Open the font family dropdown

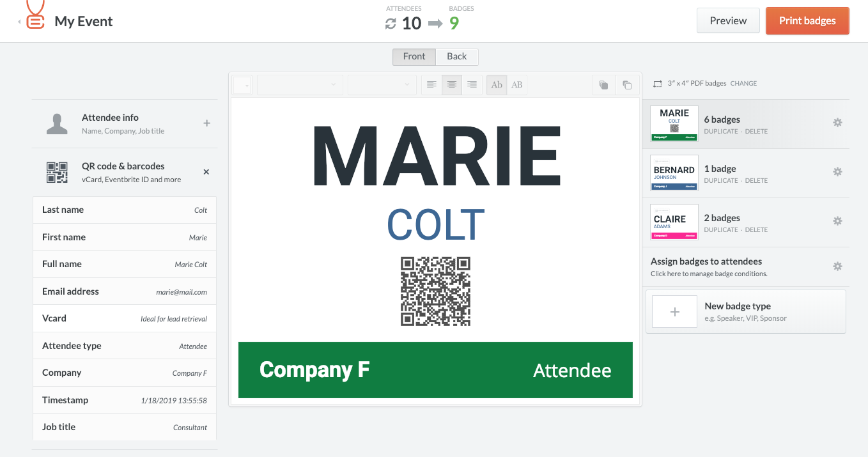click(300, 85)
